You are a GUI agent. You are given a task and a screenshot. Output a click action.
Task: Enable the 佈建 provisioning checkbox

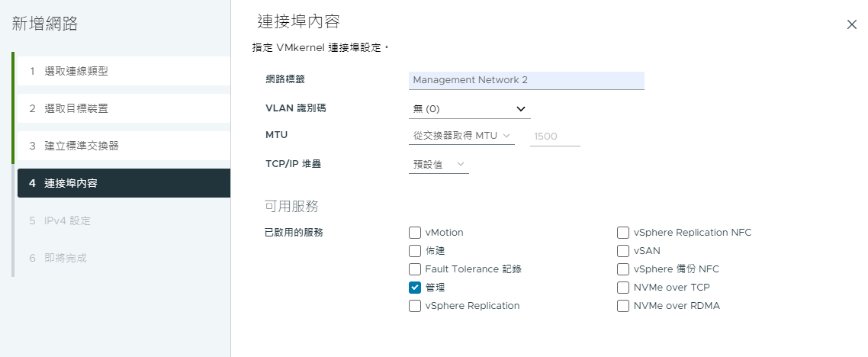(415, 251)
